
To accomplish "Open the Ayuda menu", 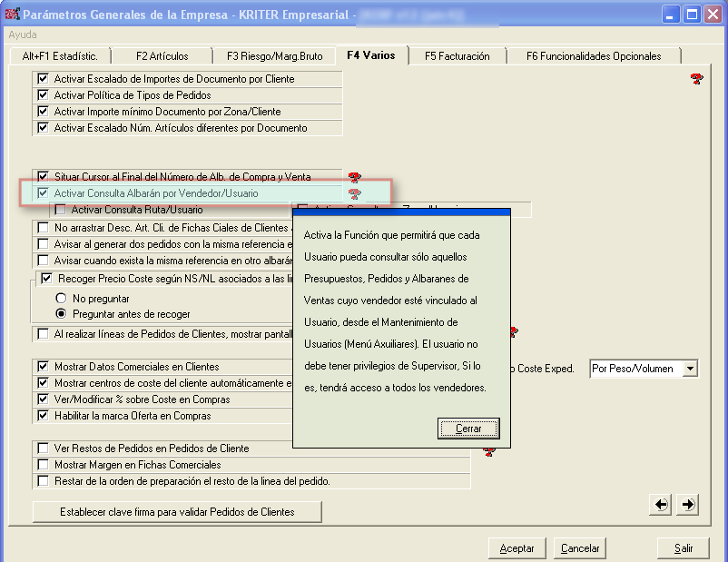I will 22,35.
